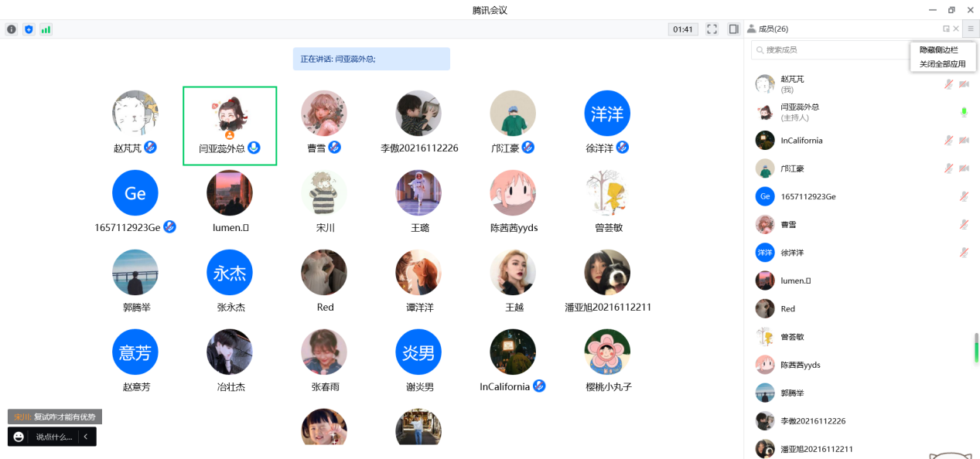Close the members panel with X
Screen dimensions: 980x459
point(956,29)
